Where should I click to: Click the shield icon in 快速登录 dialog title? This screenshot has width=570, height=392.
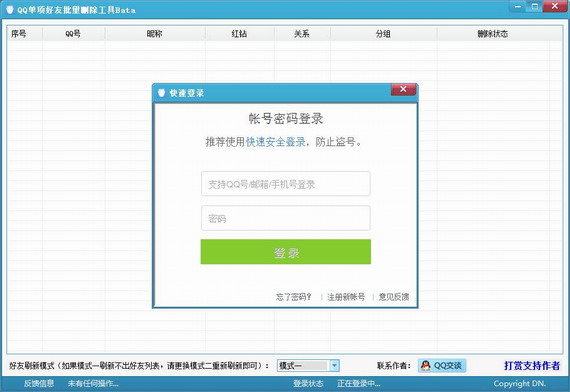click(162, 92)
